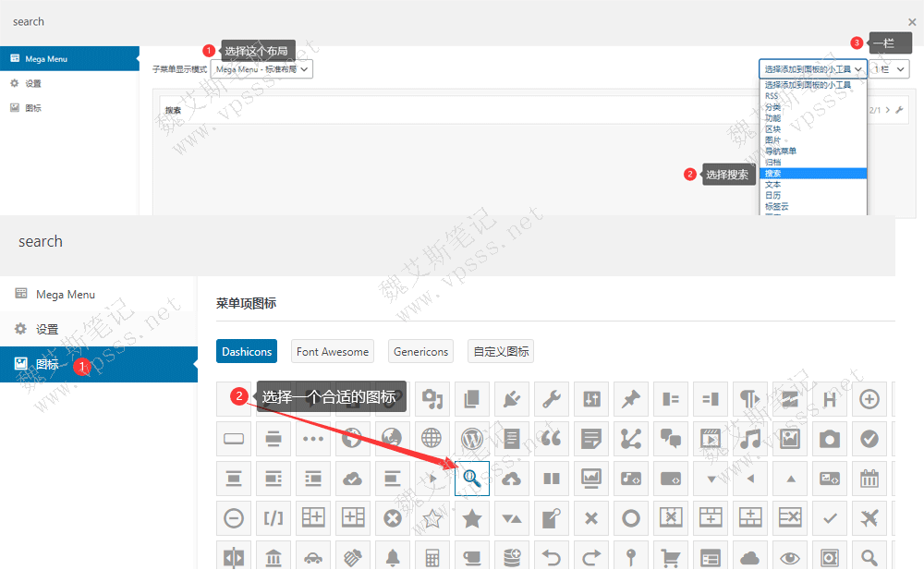Choose the eye icon
This screenshot has height=570, width=924.
(790, 557)
